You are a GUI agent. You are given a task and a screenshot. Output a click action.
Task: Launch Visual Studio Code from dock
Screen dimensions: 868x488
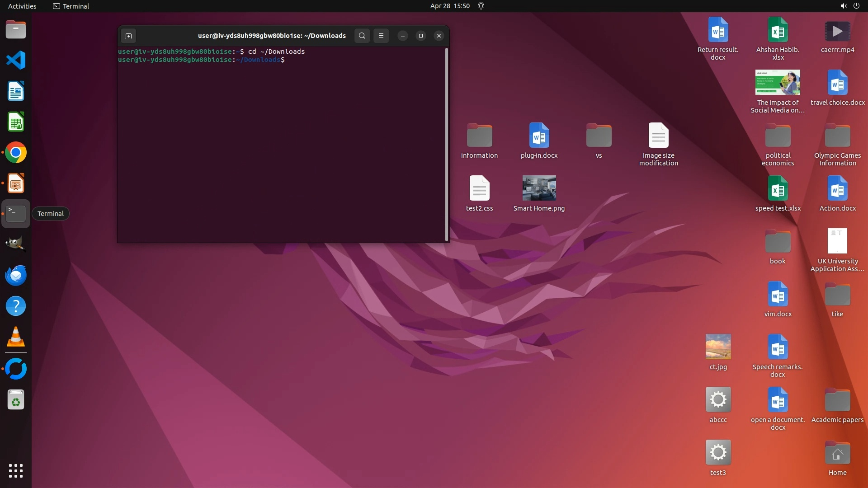pos(16,61)
